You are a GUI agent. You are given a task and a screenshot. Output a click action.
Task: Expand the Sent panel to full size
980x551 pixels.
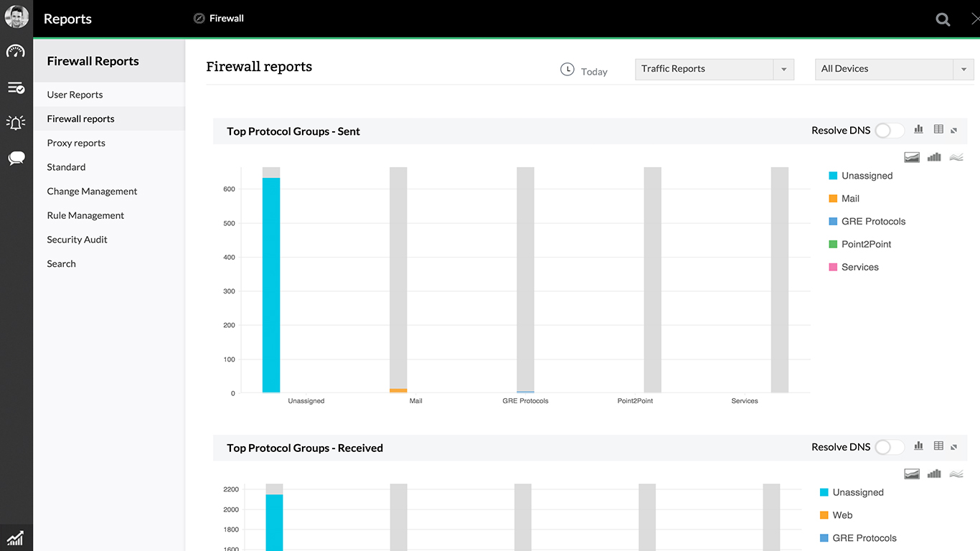tap(954, 130)
